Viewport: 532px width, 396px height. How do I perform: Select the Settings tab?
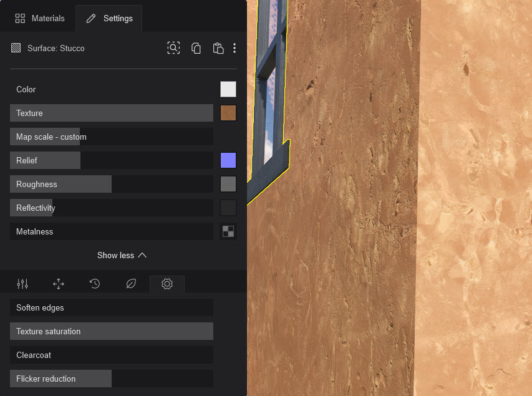(x=109, y=18)
